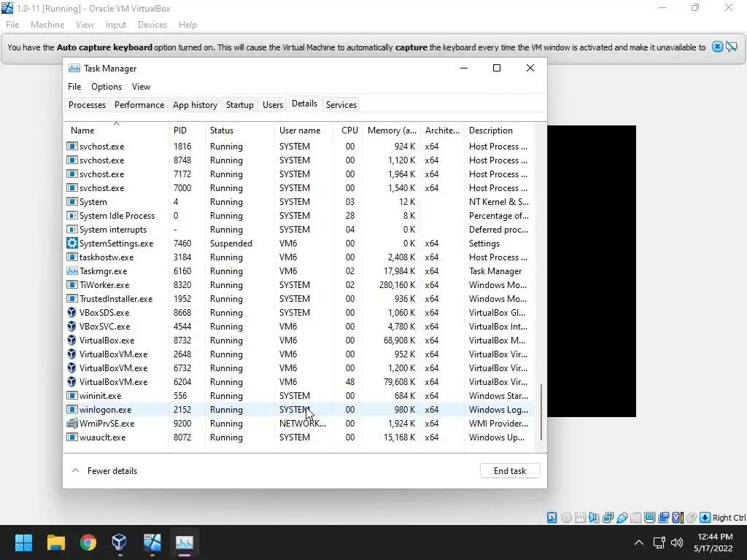Click shared folders icon in VirtualBox status bar
This screenshot has width=747, height=560.
[x=635, y=518]
